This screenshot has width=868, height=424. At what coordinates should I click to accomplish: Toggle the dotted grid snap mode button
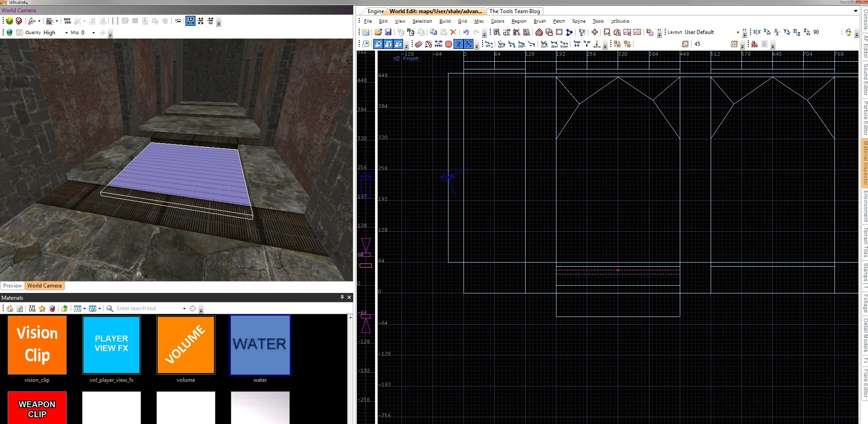(468, 44)
